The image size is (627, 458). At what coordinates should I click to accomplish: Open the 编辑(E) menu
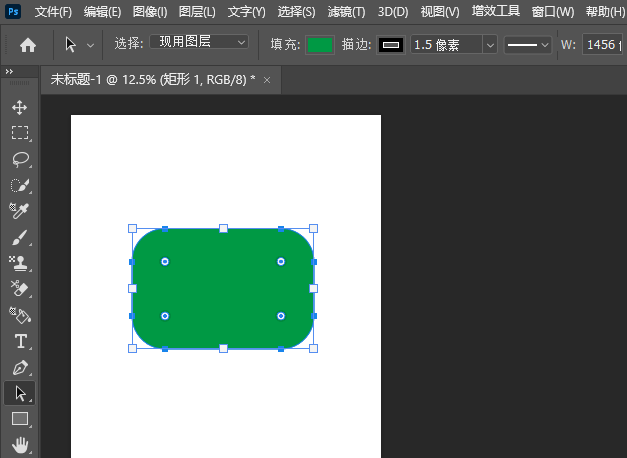point(102,12)
